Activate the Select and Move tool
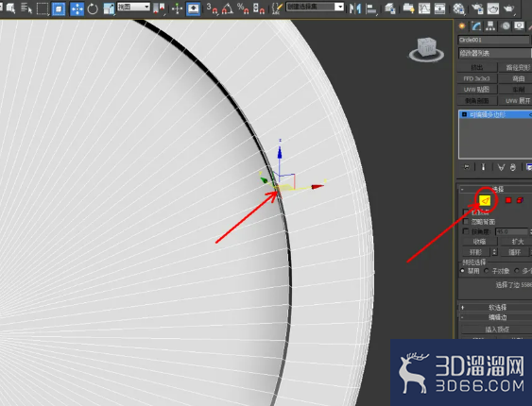 [x=77, y=8]
